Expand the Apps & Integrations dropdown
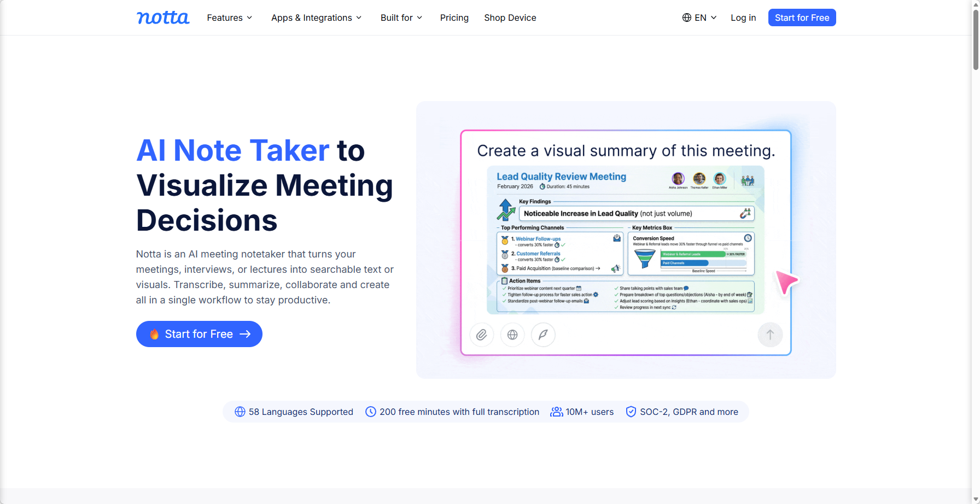This screenshot has height=504, width=980. 317,17
